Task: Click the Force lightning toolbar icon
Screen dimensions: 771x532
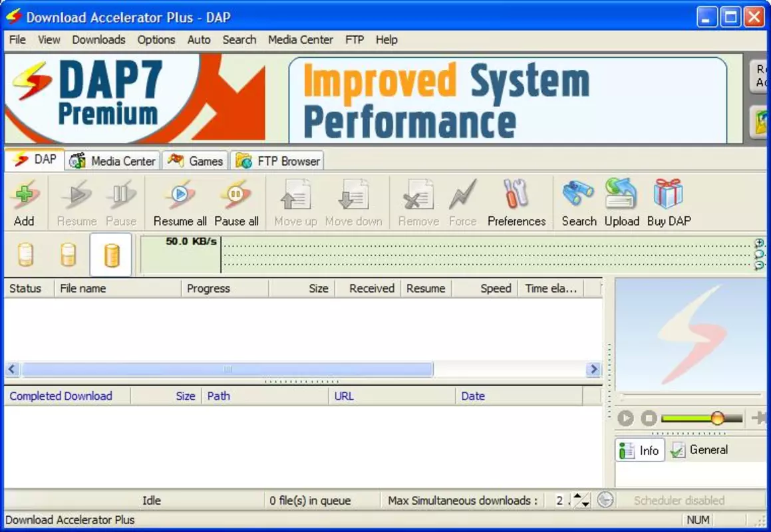Action: pyautogui.click(x=463, y=203)
